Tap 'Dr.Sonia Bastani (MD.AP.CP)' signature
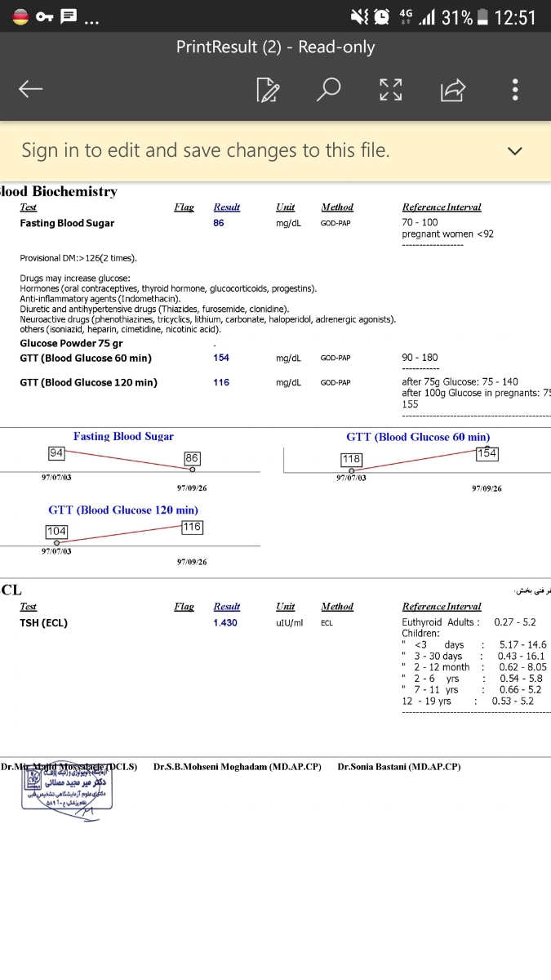 pyautogui.click(x=399, y=767)
